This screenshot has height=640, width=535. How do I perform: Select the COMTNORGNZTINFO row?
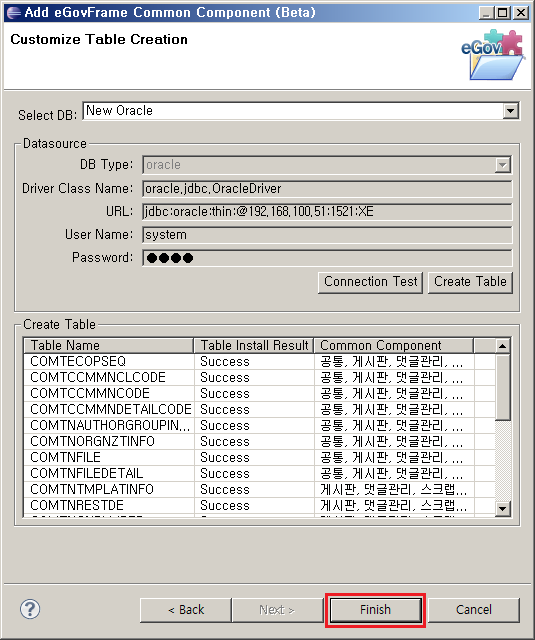260,441
